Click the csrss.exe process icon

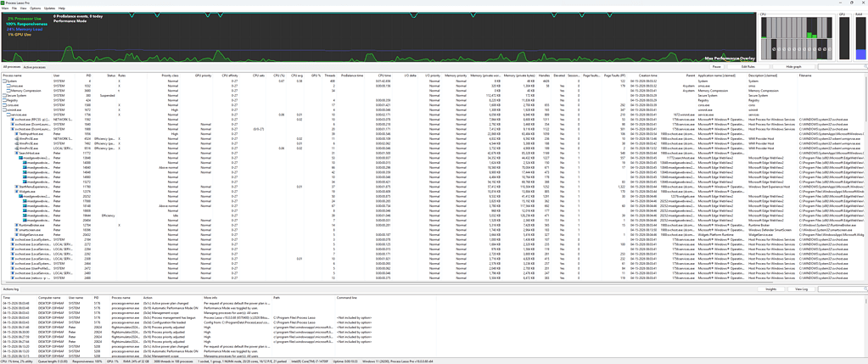click(4, 104)
